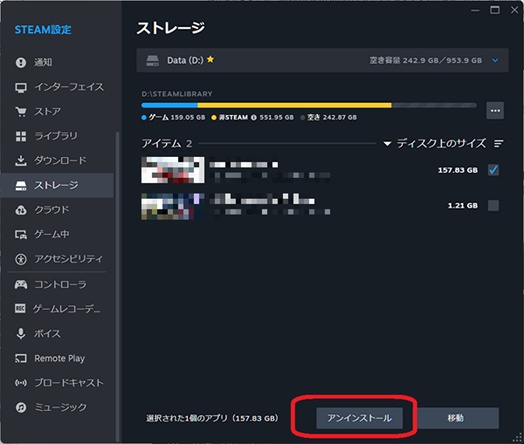
Task: Select the コントローラ settings section
Action: click(x=57, y=285)
